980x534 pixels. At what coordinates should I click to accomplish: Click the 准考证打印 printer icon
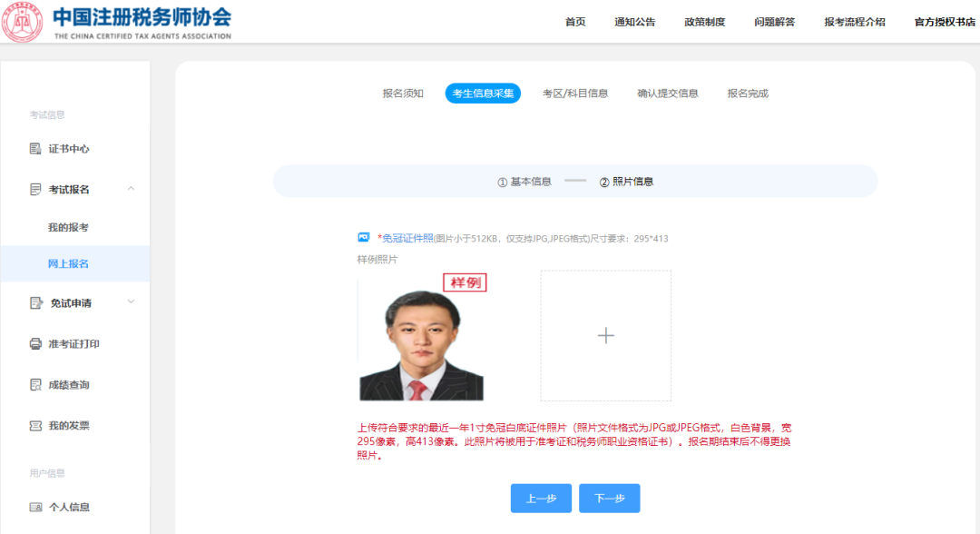tap(35, 344)
